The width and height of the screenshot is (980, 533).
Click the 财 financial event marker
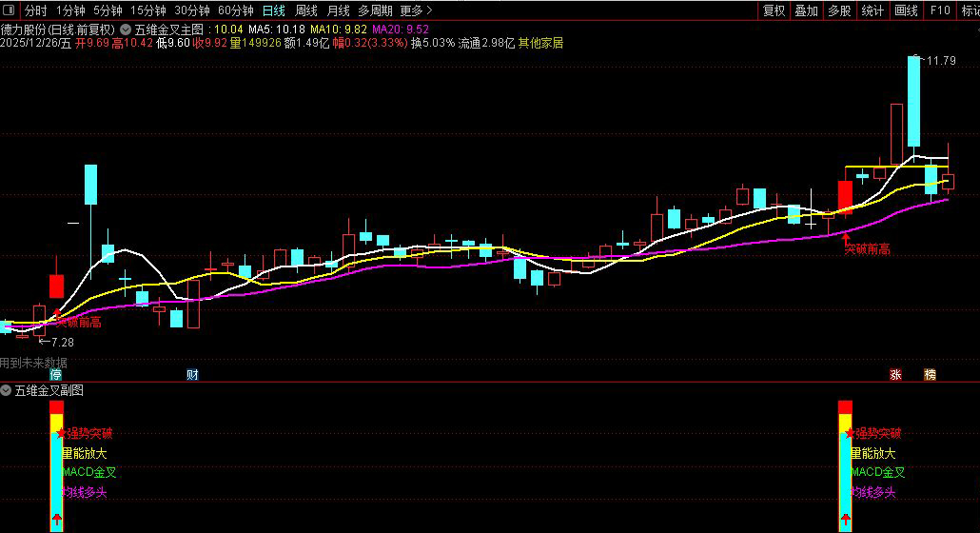point(192,374)
